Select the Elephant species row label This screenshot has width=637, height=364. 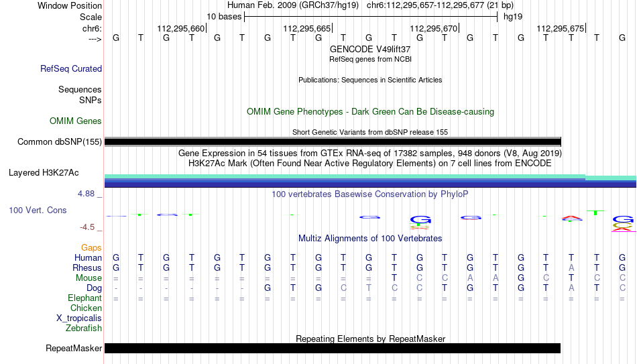coord(85,298)
